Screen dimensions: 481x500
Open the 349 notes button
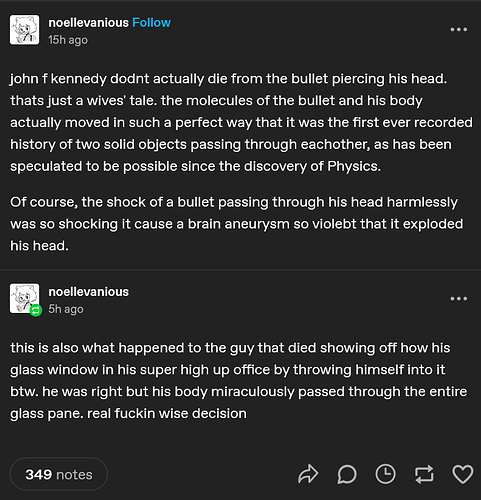tap(59, 474)
